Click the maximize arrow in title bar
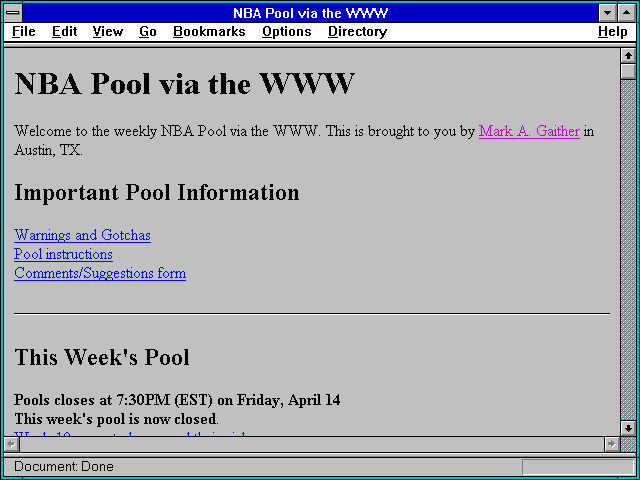 coord(627,13)
